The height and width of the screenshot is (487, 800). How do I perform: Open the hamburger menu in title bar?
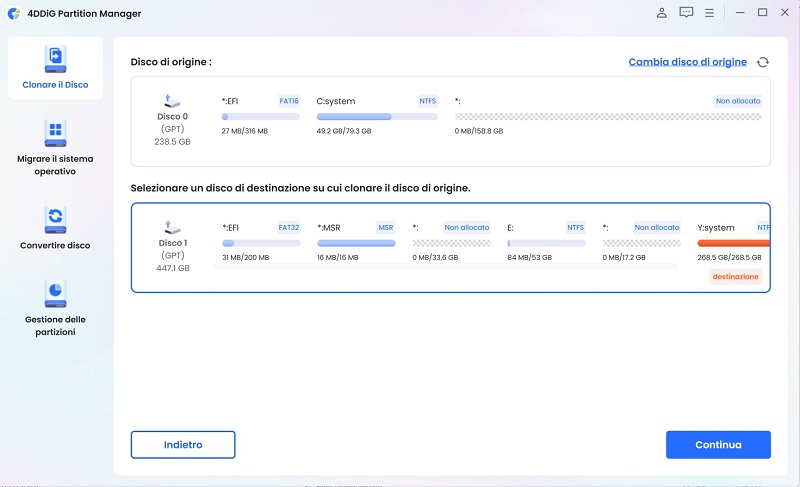(x=709, y=13)
